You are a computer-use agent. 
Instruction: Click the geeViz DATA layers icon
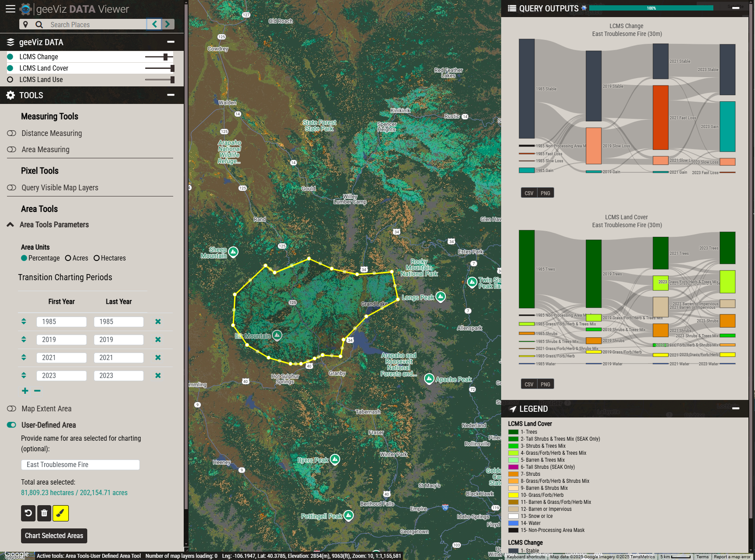pos(10,42)
